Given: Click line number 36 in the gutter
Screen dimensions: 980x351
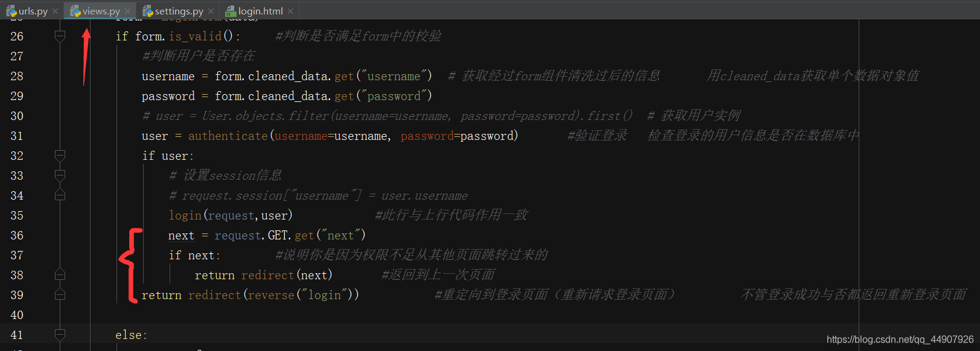Looking at the screenshot, I should [x=17, y=235].
